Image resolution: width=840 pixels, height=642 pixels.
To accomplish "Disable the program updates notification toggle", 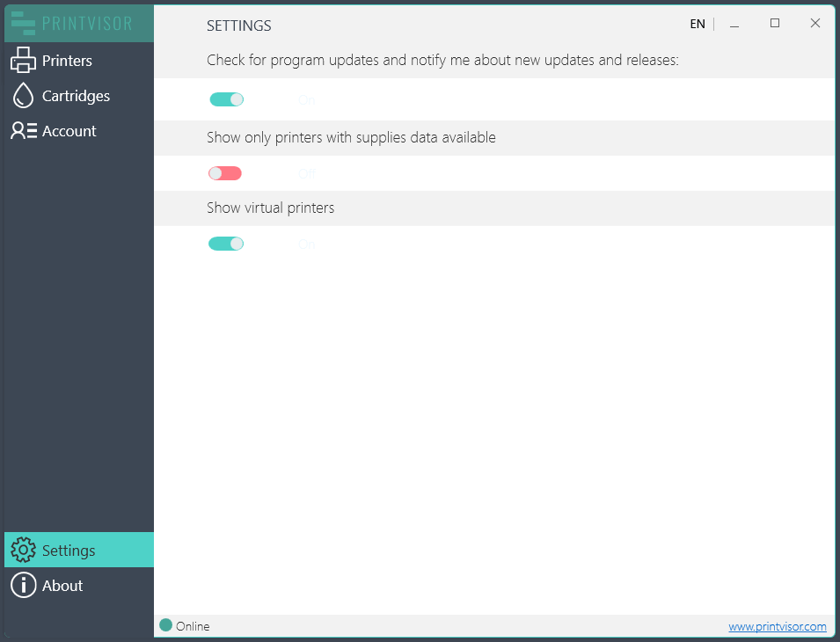I will tap(226, 99).
